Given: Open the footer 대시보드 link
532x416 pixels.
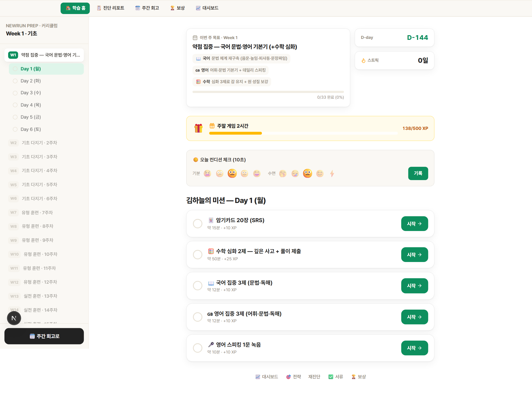Looking at the screenshot, I should [x=267, y=377].
